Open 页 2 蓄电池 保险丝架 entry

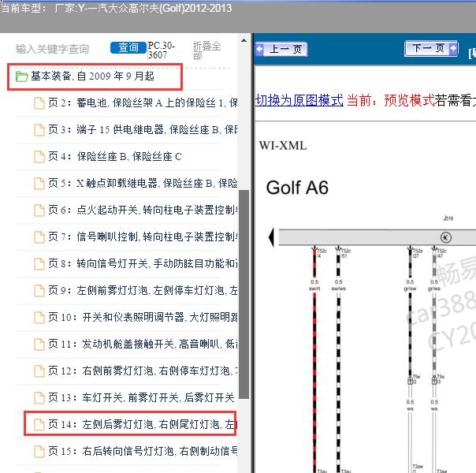point(143,103)
